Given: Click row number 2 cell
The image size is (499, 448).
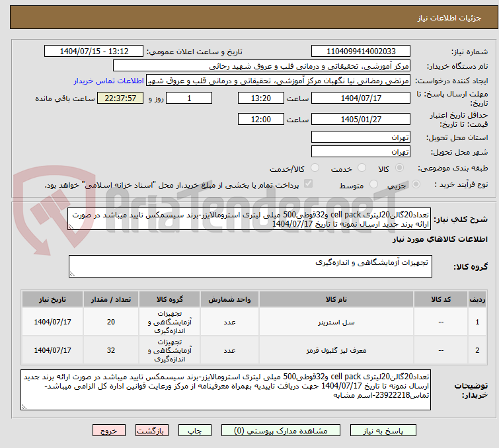Looking at the screenshot, I should 477,350.
